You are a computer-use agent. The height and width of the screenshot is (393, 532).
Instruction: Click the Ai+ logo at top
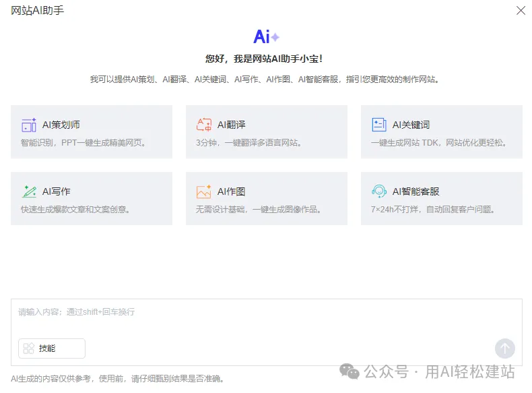(x=267, y=36)
